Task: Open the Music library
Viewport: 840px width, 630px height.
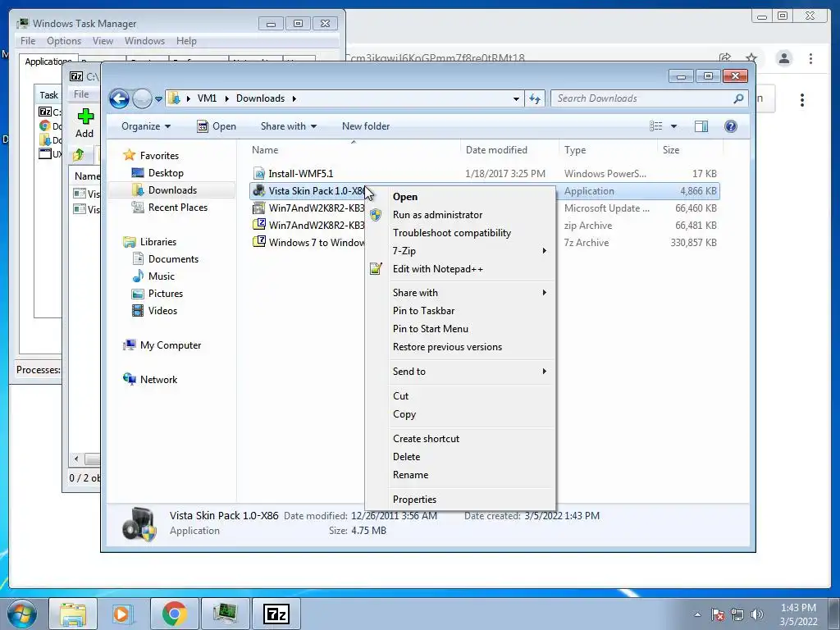Action: tap(153, 276)
